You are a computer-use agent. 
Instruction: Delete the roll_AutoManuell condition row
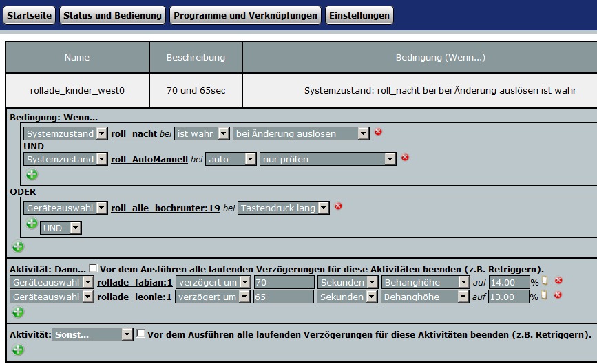pyautogui.click(x=405, y=157)
